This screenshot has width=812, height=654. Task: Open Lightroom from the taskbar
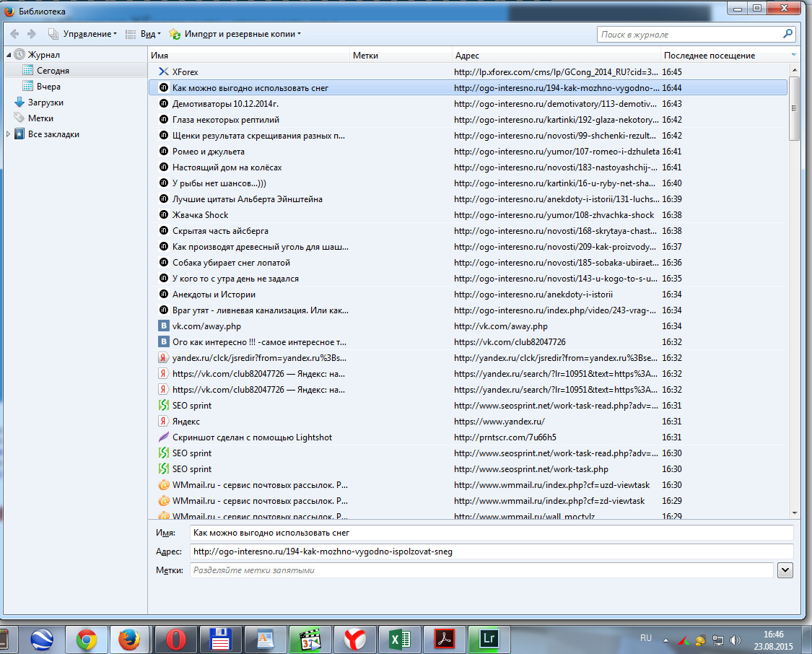489,640
